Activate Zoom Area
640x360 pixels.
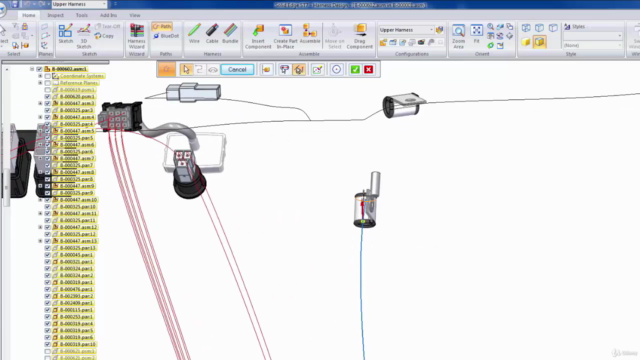pos(458,36)
